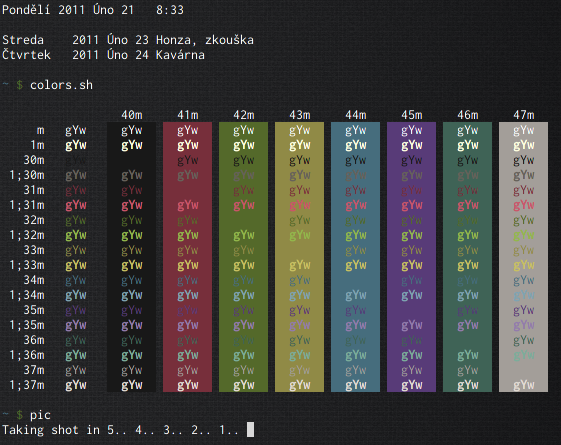Click the pic command text
Viewport: 561px width, 445px height.
pyautogui.click(x=40, y=415)
